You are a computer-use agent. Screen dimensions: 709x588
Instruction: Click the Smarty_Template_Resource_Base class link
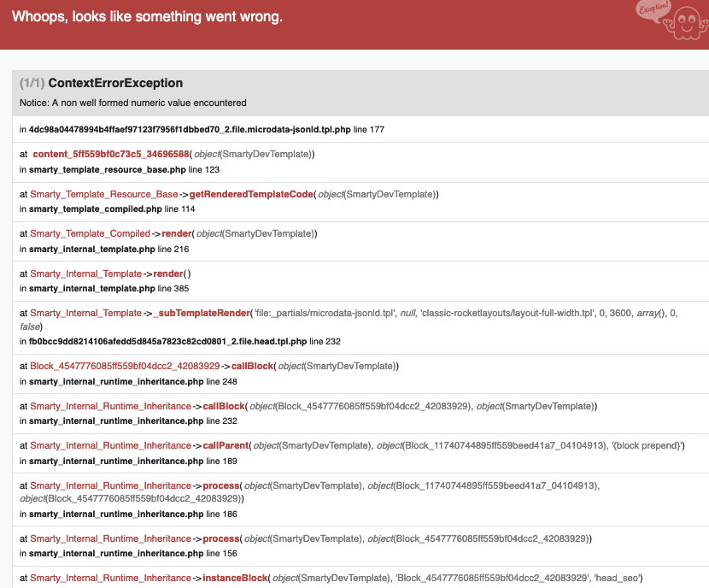104,194
